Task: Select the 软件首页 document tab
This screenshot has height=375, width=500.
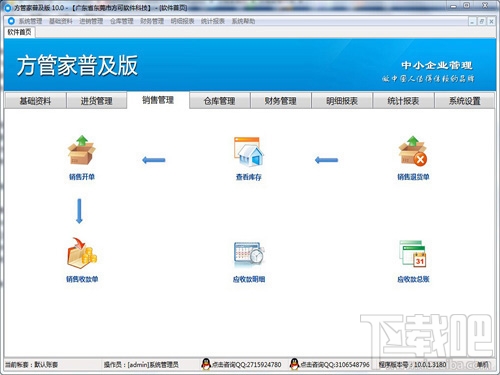Action: click(19, 32)
